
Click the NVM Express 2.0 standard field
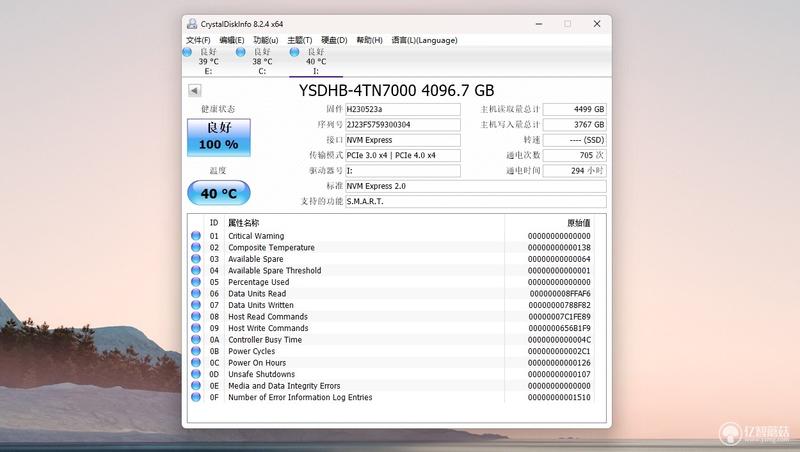476,186
